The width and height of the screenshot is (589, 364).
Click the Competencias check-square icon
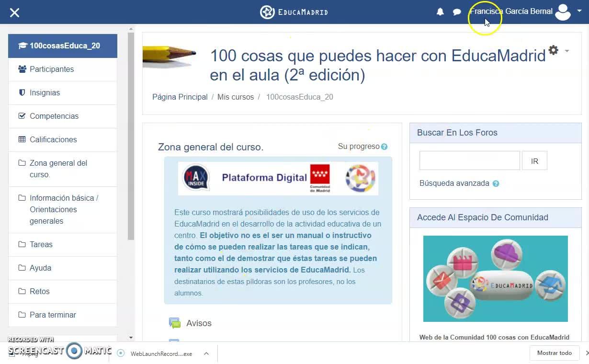coord(22,116)
